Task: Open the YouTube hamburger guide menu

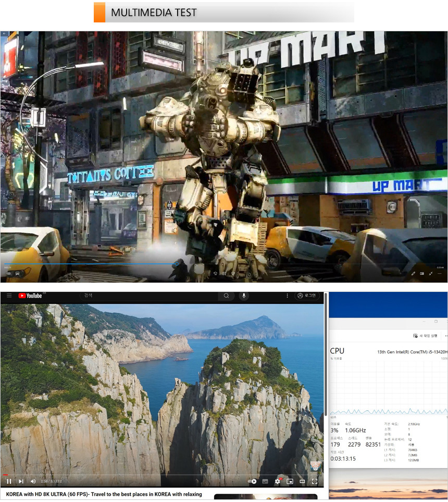Action: (9, 296)
